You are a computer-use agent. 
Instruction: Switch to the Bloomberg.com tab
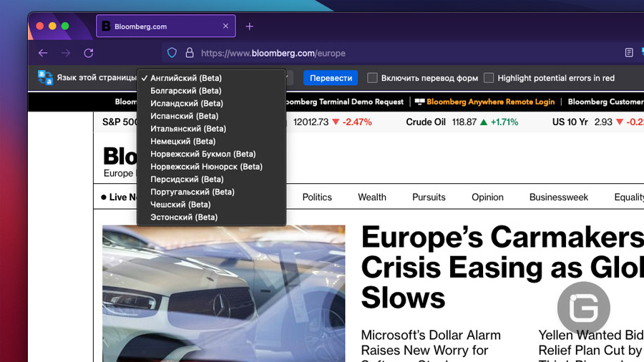[x=166, y=26]
